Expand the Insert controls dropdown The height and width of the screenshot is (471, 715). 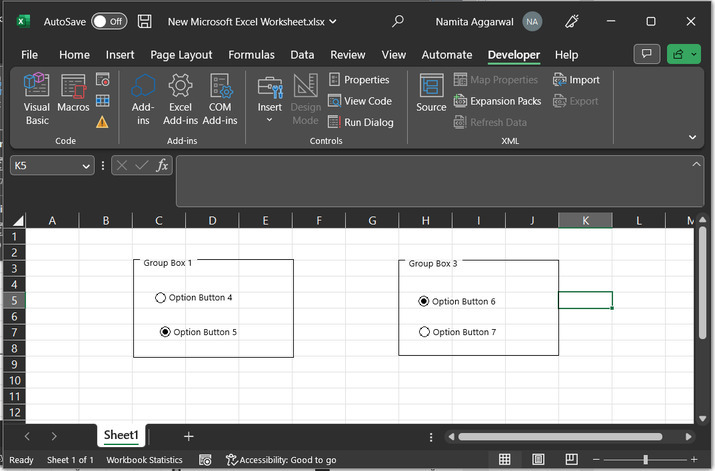point(269,120)
